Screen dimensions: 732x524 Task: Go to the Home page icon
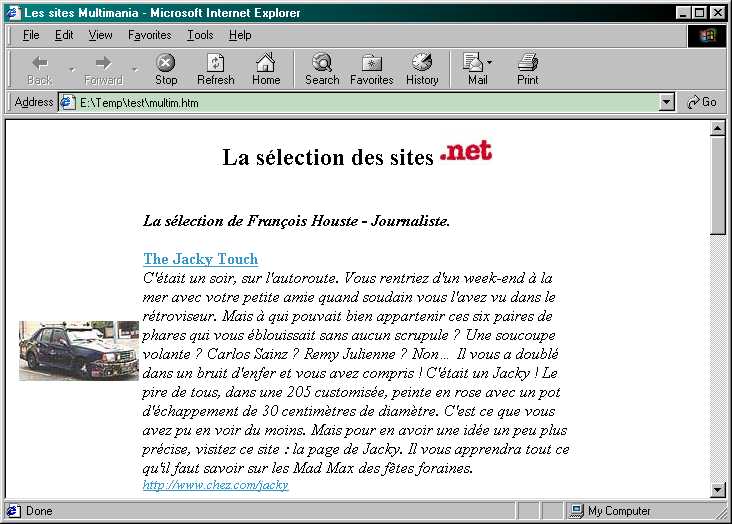pyautogui.click(x=266, y=70)
